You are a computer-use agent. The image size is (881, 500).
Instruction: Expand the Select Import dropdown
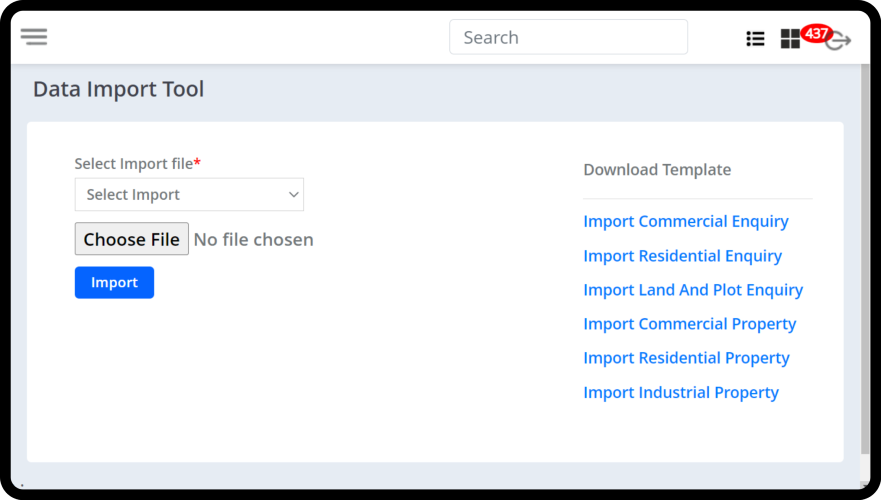pos(189,195)
